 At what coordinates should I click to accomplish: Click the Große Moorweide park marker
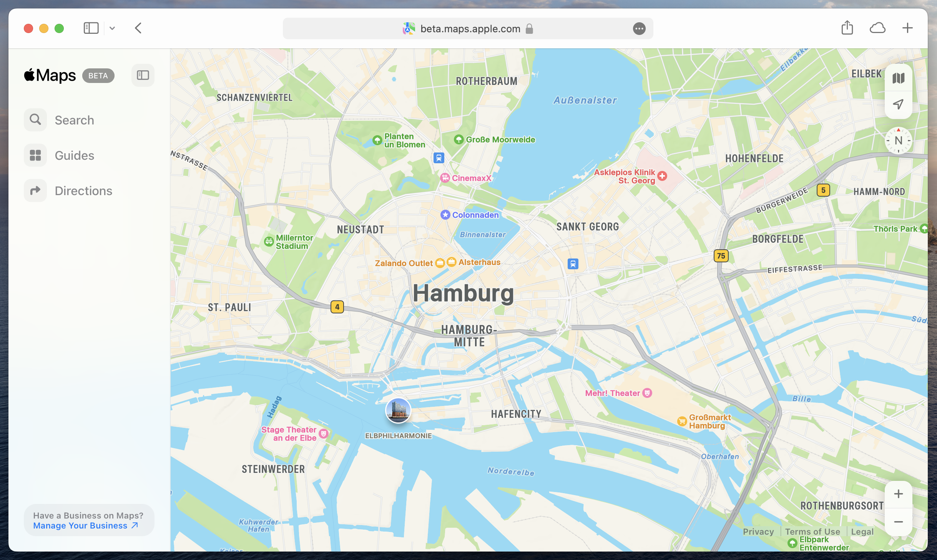point(459,139)
